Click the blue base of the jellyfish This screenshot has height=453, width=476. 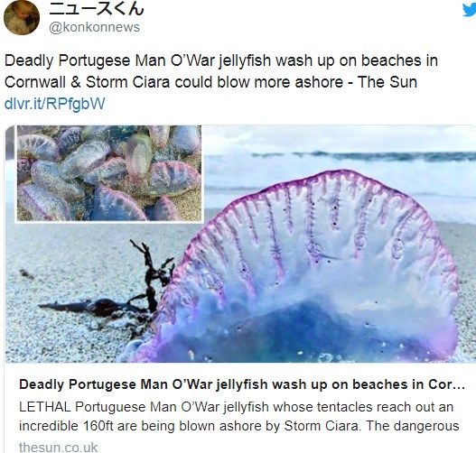303,330
